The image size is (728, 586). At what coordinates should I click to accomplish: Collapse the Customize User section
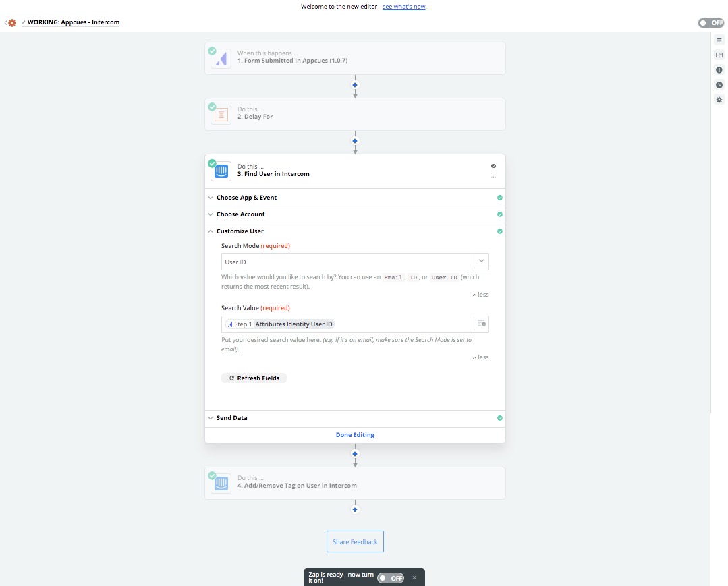[x=355, y=231]
